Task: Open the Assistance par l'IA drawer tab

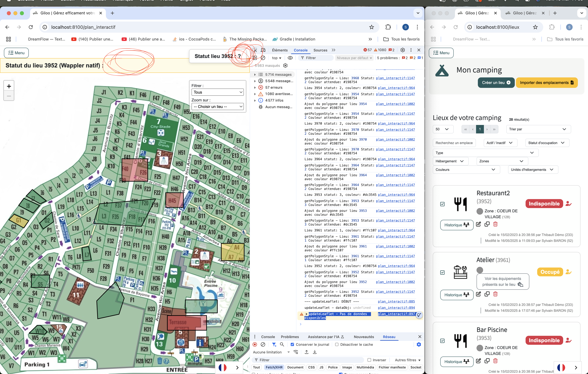Action: (326, 337)
